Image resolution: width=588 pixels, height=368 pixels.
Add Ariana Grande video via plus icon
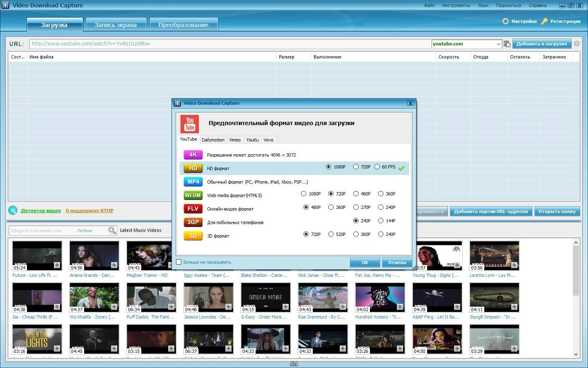pos(114,265)
